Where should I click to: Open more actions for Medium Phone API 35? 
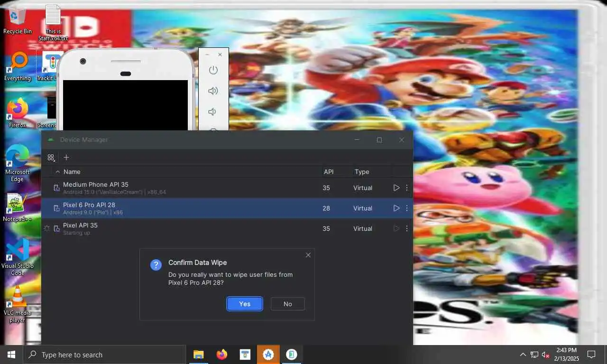[x=407, y=188]
